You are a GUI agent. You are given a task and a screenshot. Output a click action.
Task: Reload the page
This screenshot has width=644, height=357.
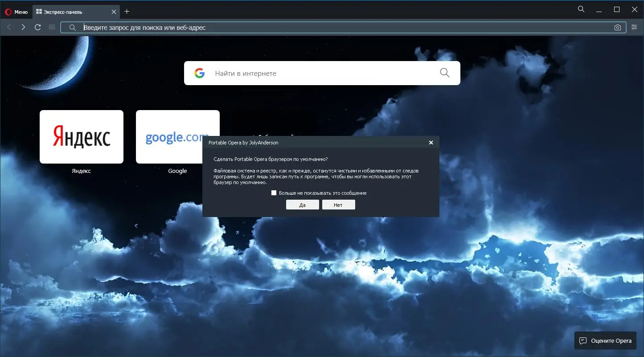[x=38, y=27]
